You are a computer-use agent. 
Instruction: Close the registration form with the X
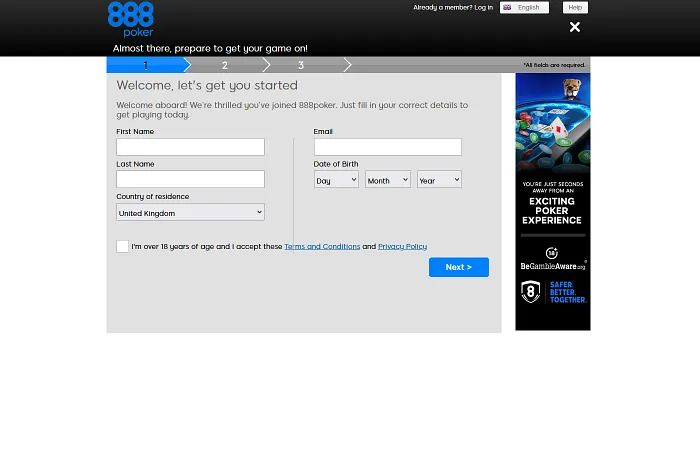tap(575, 27)
